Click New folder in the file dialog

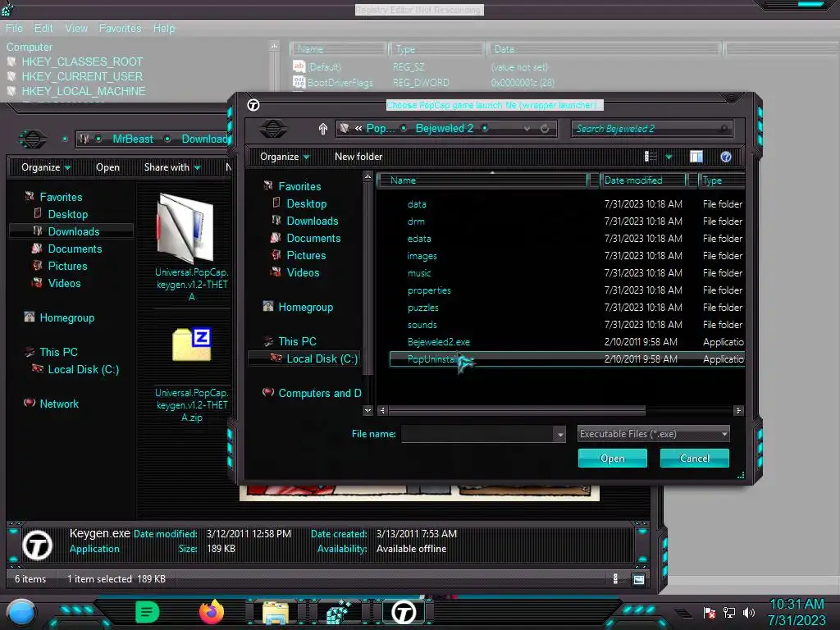(358, 157)
